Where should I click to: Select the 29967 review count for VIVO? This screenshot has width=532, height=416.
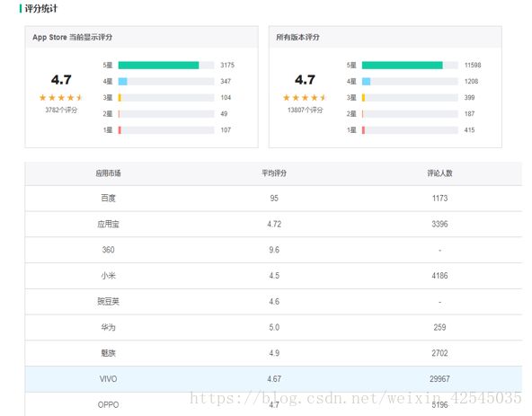point(439,378)
